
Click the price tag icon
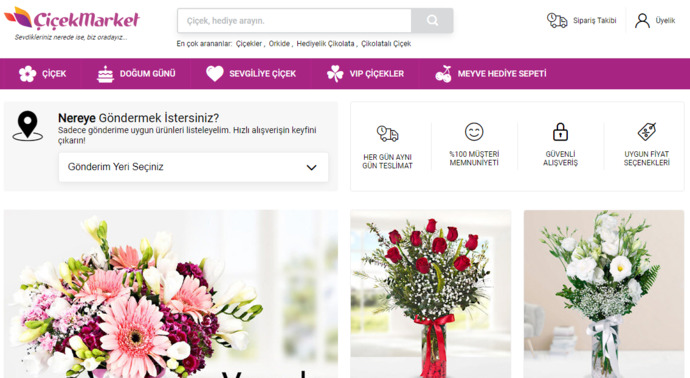pyautogui.click(x=647, y=132)
